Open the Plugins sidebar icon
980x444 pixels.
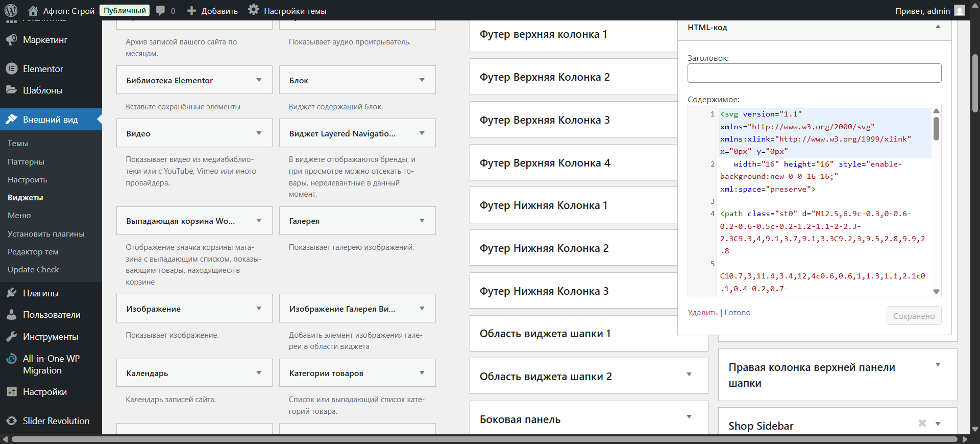tap(11, 293)
